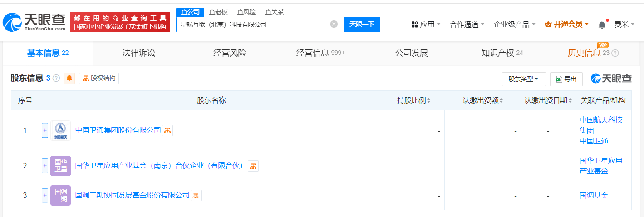Click the help question mark beside 股东信息 3

[56, 78]
